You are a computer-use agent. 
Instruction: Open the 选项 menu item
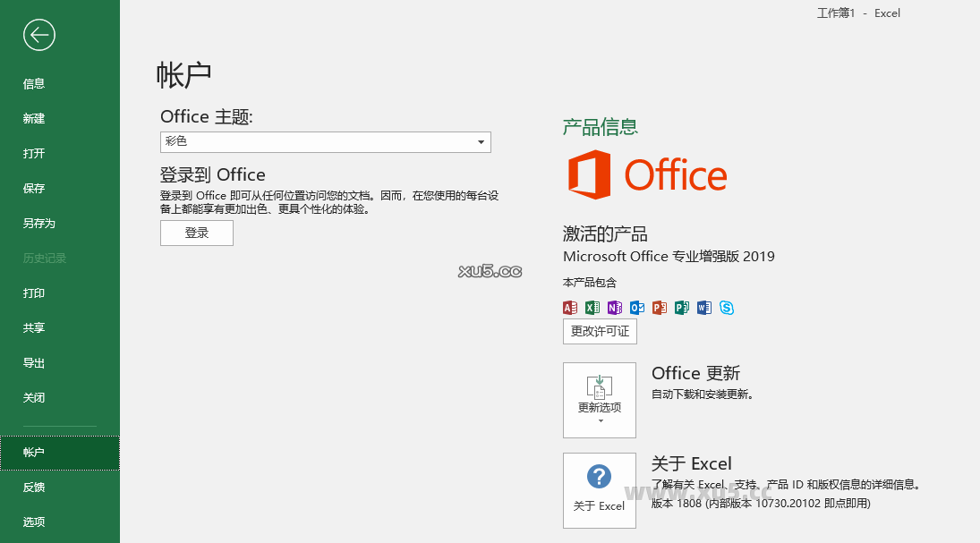click(34, 522)
